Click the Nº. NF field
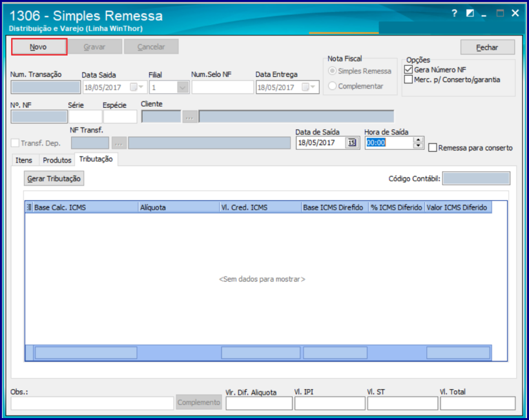529x420 pixels. (39, 117)
